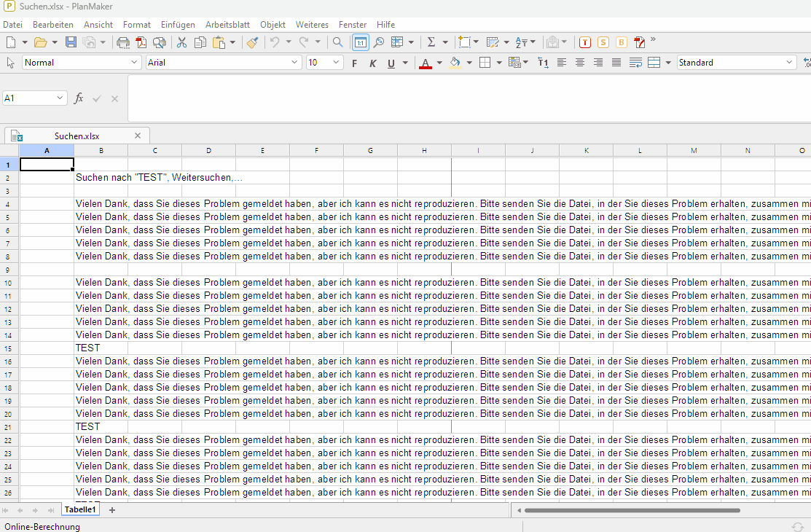The image size is (811, 532).
Task: Open PlanMaker via the S icon
Action: tap(603, 42)
